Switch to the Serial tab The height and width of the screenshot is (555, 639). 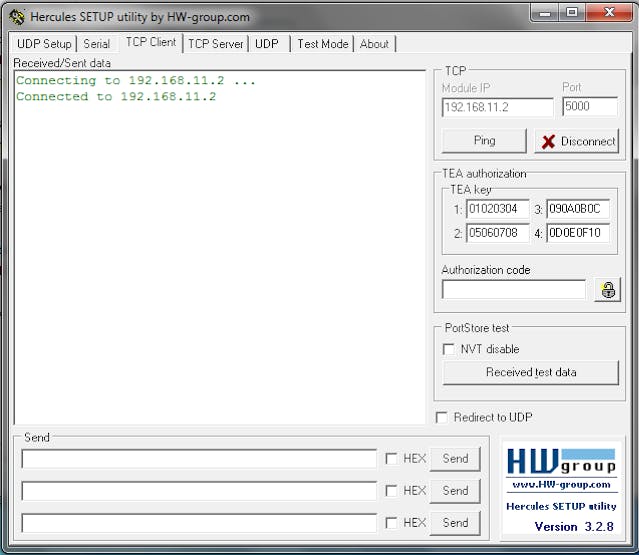click(x=97, y=44)
